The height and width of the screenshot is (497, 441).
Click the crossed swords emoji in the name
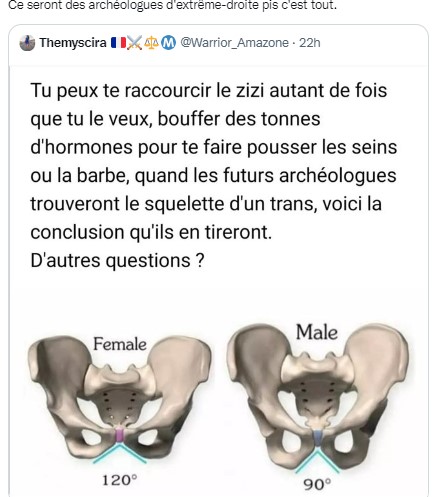135,43
